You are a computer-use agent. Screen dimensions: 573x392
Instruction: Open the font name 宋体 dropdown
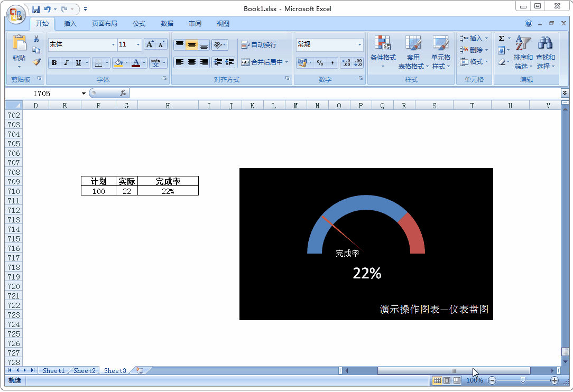(113, 44)
